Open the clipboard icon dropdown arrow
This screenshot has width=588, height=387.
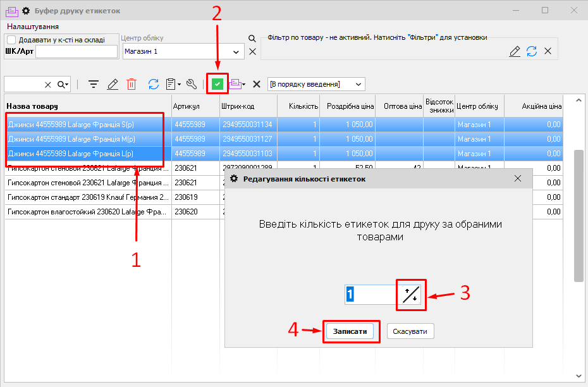[x=180, y=84]
